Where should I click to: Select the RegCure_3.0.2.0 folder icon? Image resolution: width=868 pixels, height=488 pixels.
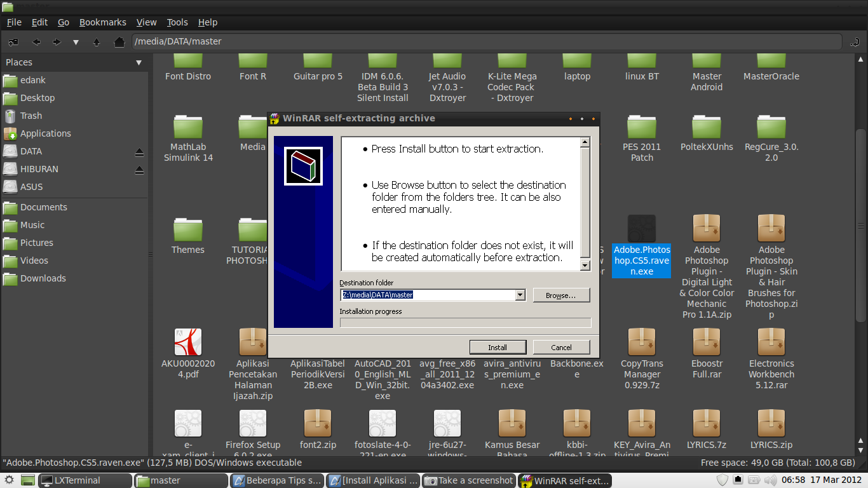(x=771, y=127)
